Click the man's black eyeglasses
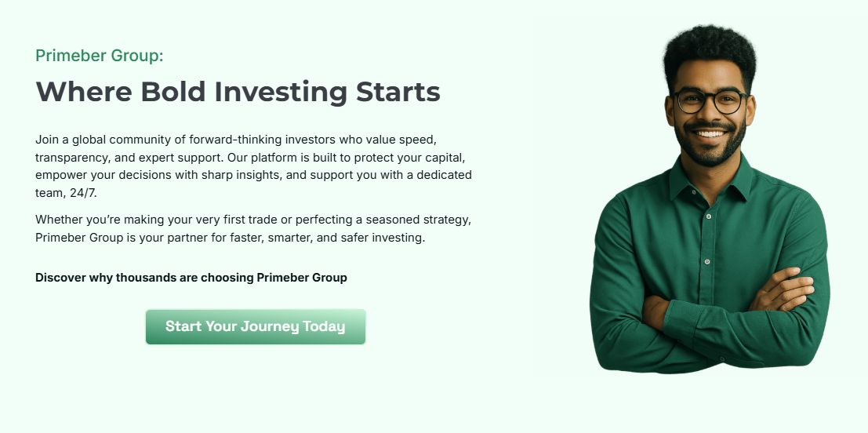This screenshot has width=868, height=433. (x=710, y=101)
